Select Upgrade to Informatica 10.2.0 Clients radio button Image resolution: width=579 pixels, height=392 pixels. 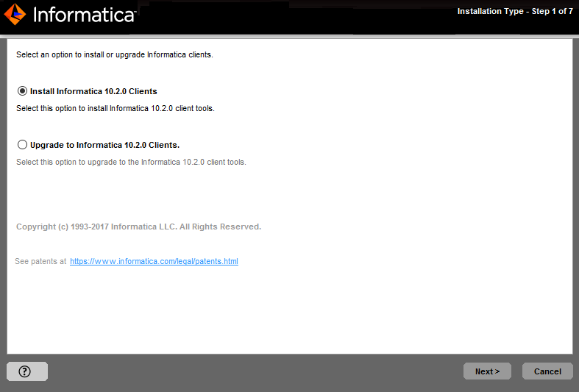click(x=23, y=145)
